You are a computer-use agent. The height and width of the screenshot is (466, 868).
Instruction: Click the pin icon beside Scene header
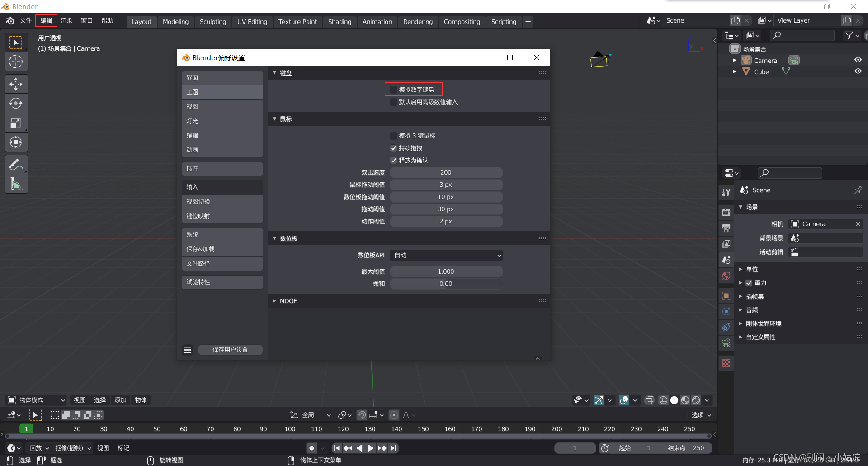point(858,190)
